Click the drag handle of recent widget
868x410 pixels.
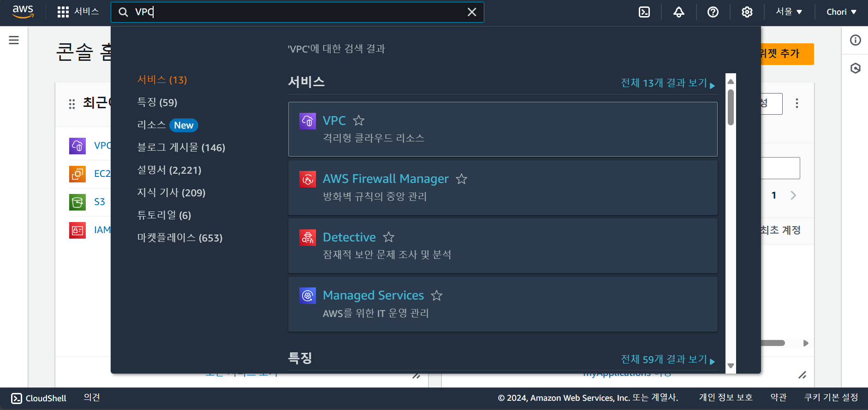[x=72, y=104]
